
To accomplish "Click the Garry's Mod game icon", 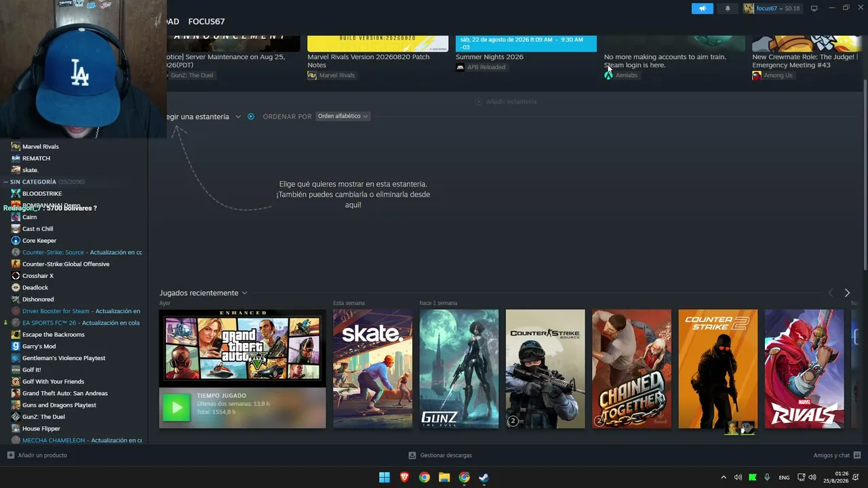I will [x=16, y=346].
